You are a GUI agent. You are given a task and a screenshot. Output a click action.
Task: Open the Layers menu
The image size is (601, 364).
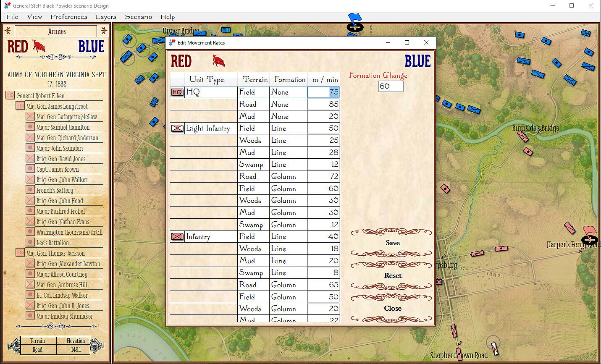106,17
